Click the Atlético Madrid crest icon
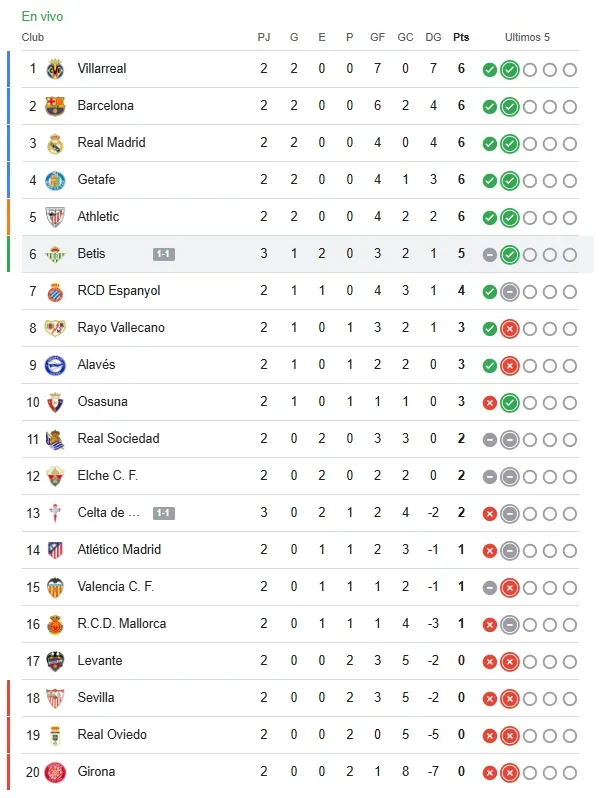Viewport: 612px width, 798px height. pyautogui.click(x=55, y=550)
